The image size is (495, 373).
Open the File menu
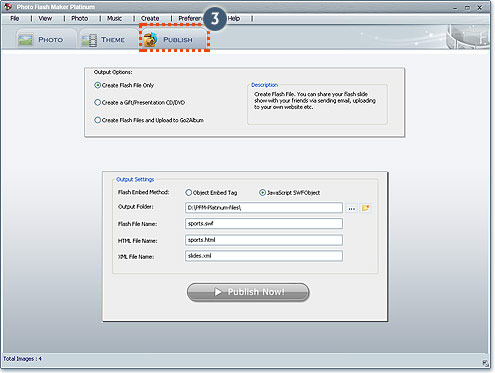(15, 19)
